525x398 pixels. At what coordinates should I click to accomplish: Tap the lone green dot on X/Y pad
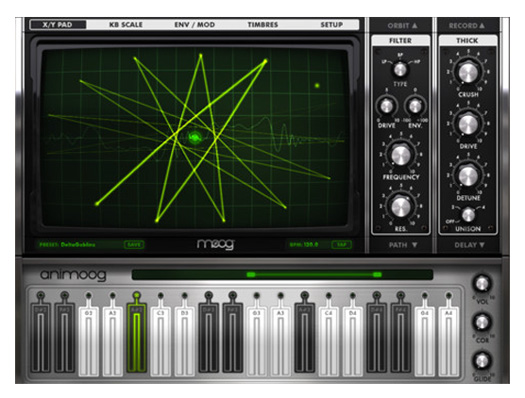point(317,86)
